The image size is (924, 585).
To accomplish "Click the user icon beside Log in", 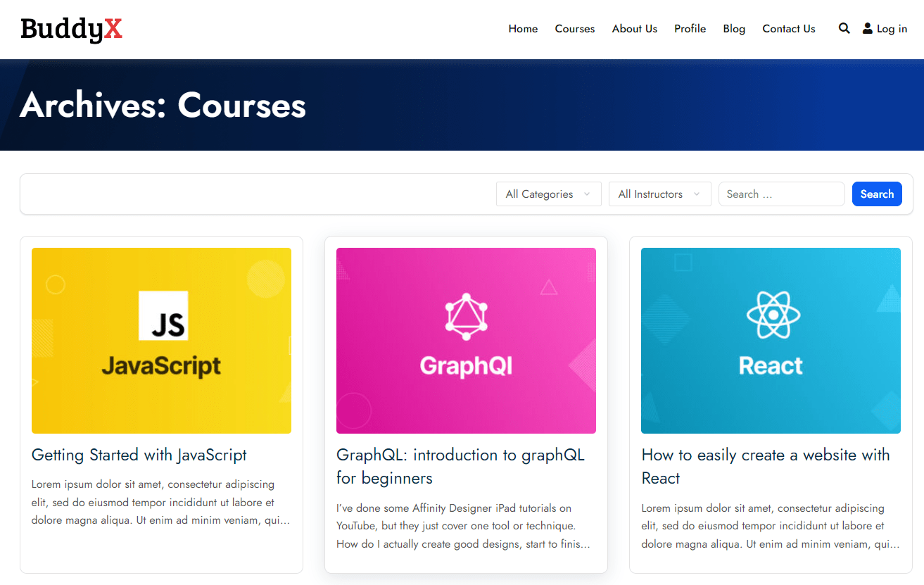I will (867, 29).
